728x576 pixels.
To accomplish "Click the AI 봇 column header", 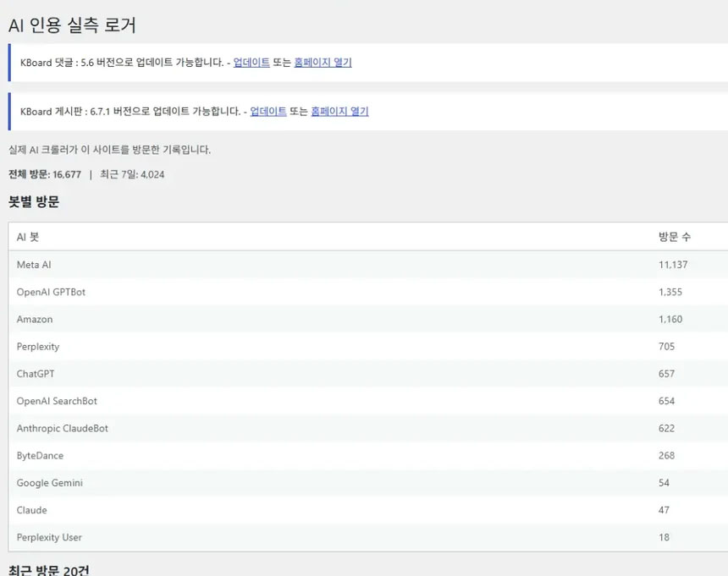I will [28, 237].
